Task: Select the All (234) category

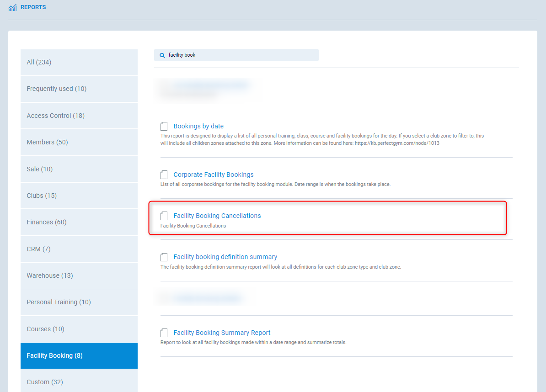Action: [79, 62]
